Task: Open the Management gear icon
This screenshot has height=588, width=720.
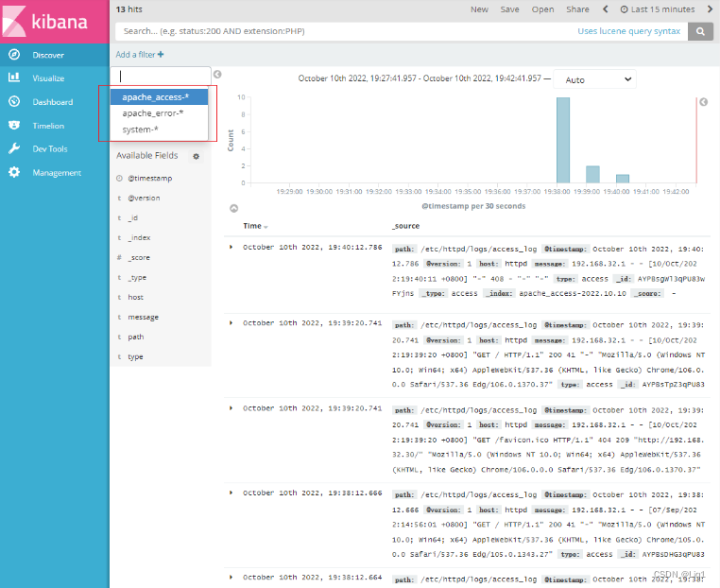Action: click(x=14, y=172)
